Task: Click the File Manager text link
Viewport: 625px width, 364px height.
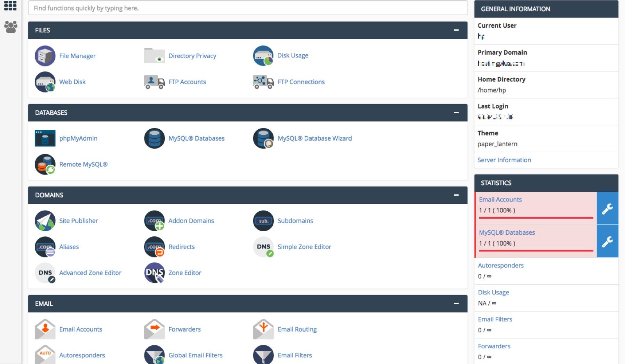Action: point(77,56)
